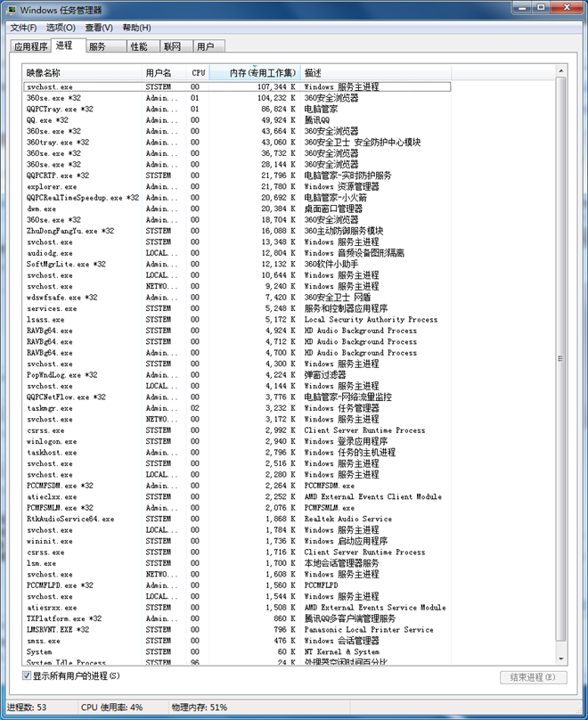Image resolution: width=588 pixels, height=720 pixels.
Task: Select the audiodg.exe process
Action: point(237,253)
